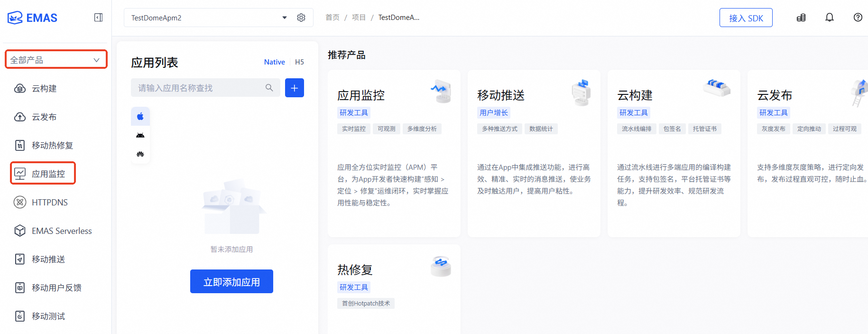The width and height of the screenshot is (868, 334).
Task: Focus the 请输入应用名称查找 search field
Action: point(205,88)
